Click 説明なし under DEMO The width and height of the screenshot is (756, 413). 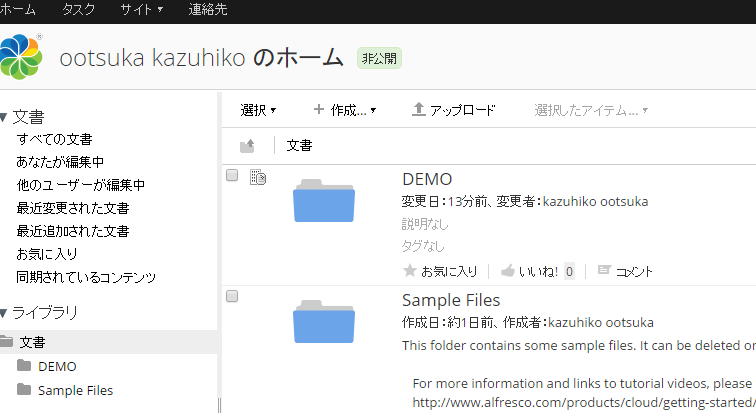click(425, 224)
